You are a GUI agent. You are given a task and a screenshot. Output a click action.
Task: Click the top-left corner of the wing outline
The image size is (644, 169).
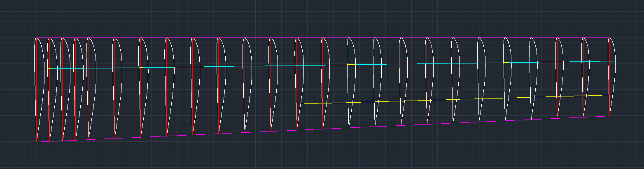click(x=36, y=38)
